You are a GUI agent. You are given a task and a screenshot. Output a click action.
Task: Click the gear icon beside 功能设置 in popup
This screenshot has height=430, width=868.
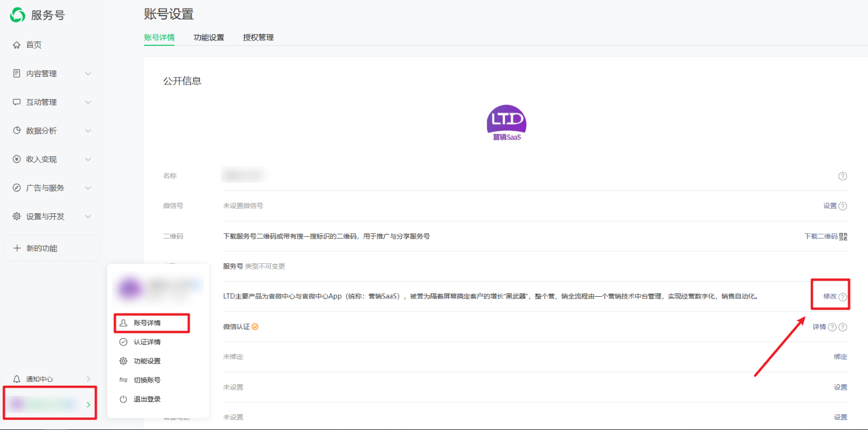click(123, 361)
